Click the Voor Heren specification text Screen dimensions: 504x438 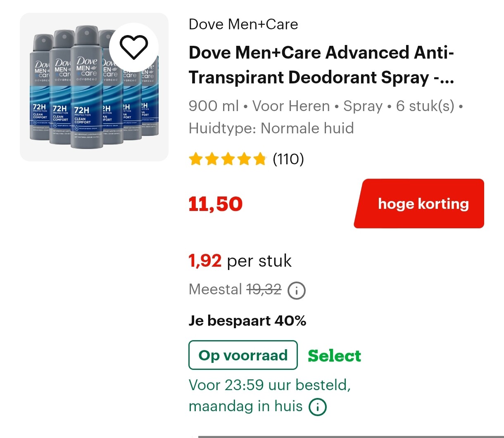290,106
